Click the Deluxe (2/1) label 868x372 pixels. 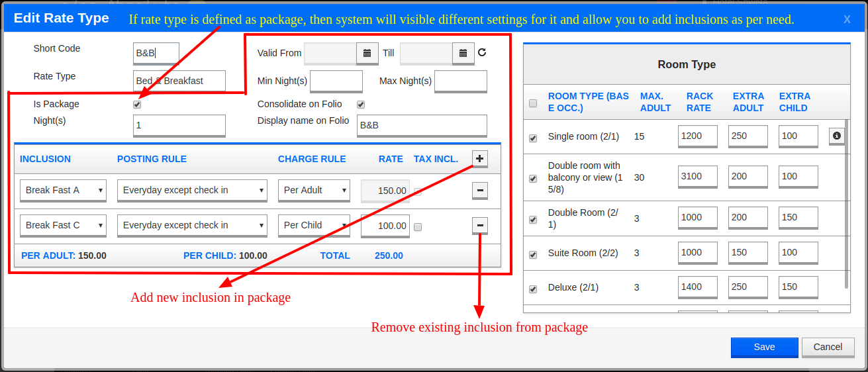coord(573,288)
